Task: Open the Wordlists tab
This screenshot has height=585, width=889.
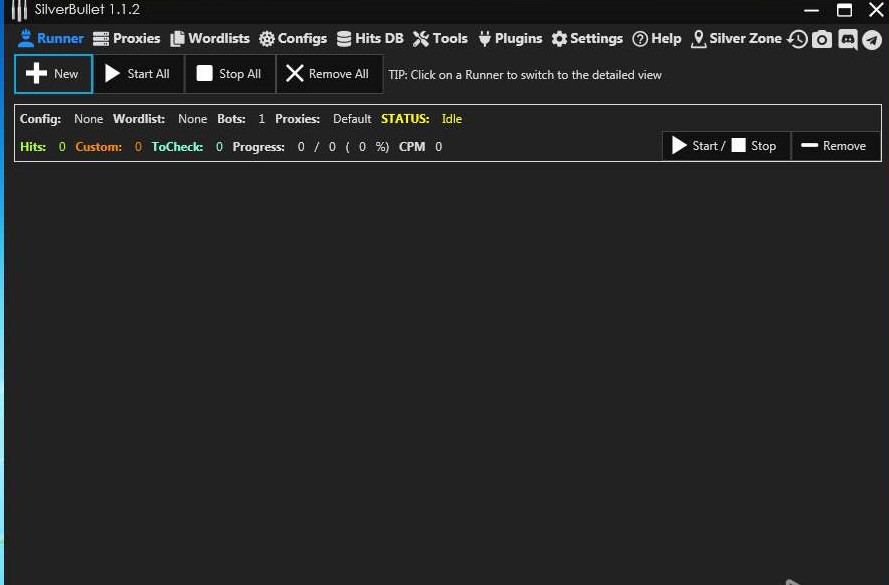Action: click(210, 39)
